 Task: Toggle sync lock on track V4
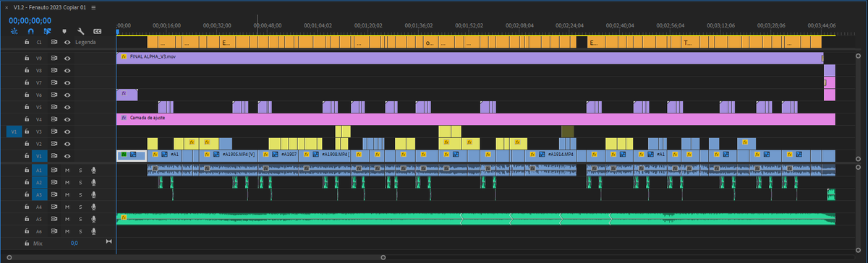[54, 119]
